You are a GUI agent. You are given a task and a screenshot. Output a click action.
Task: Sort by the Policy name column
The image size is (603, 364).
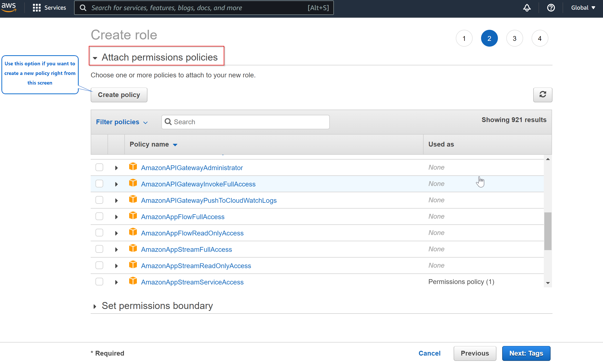click(x=153, y=144)
